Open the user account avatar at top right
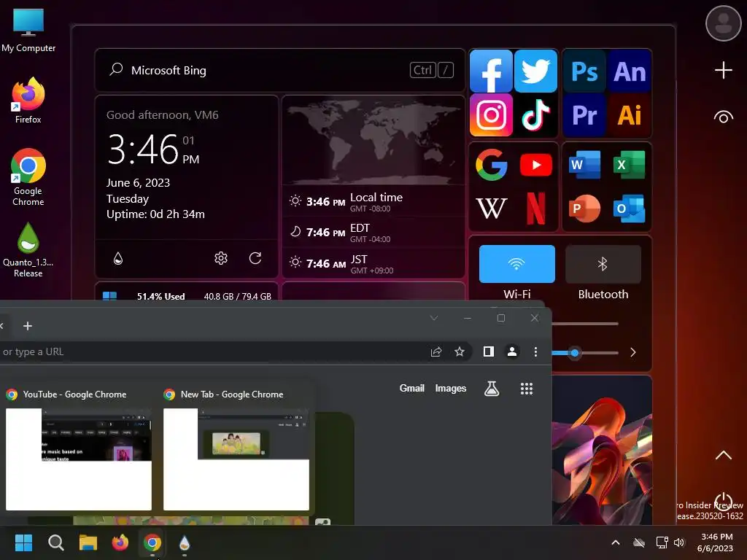Image resolution: width=747 pixels, height=560 pixels. (723, 23)
